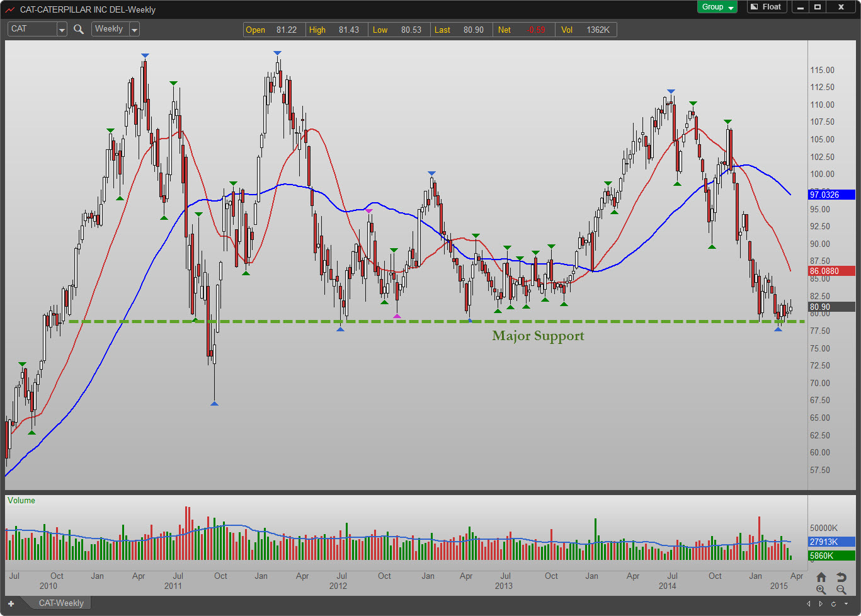
Task: Click the High price value 81.43
Action: 348,30
